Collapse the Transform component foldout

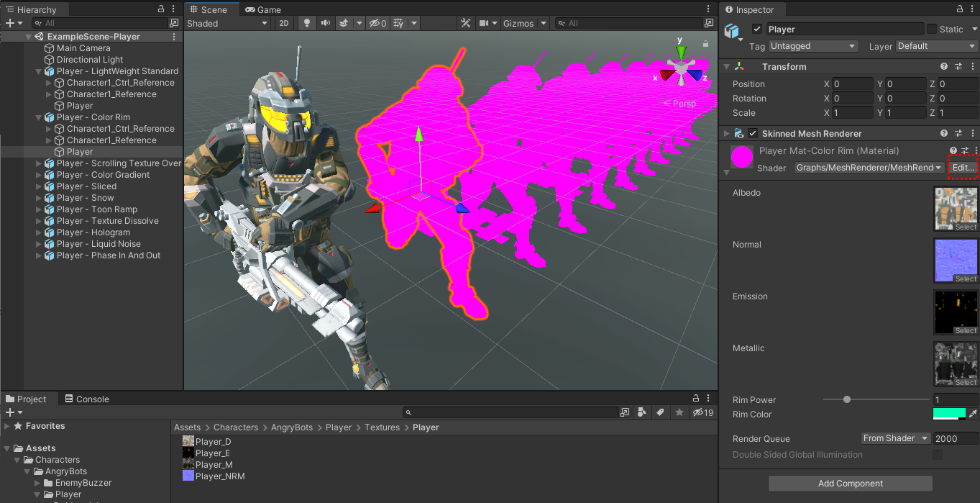click(x=726, y=66)
